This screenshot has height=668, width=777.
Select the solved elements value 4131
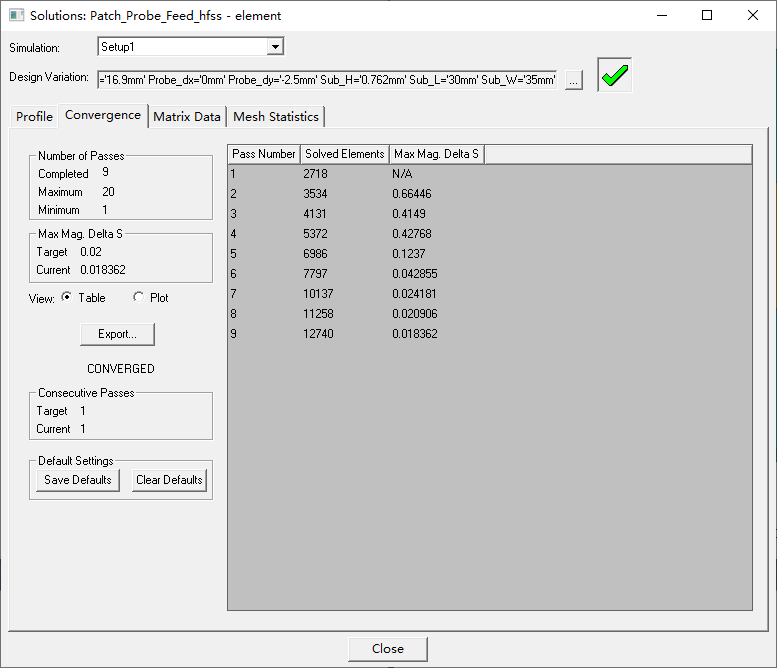(x=315, y=214)
